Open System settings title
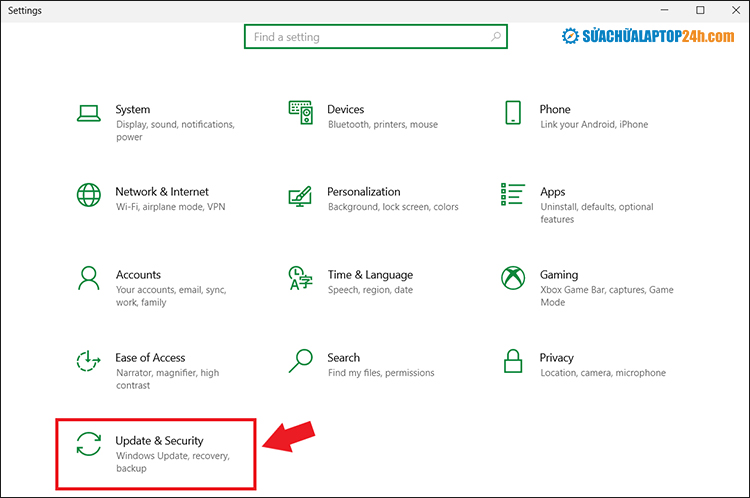Screen dimensions: 750x498 pos(132,110)
